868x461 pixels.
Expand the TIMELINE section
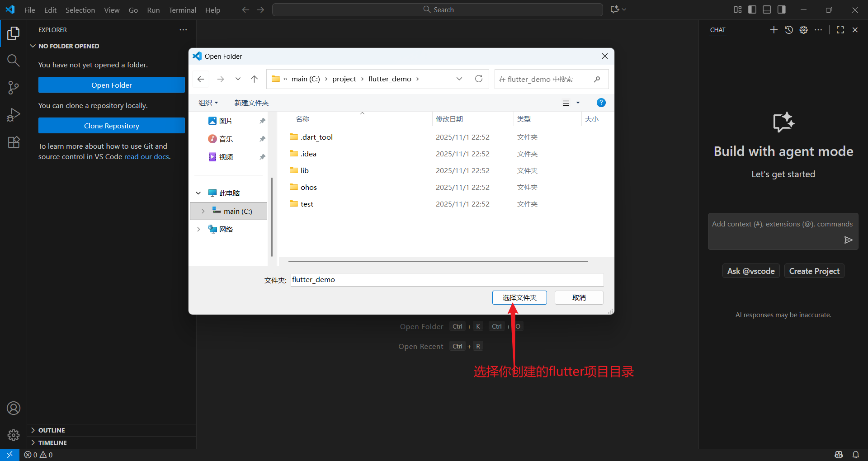click(33, 443)
